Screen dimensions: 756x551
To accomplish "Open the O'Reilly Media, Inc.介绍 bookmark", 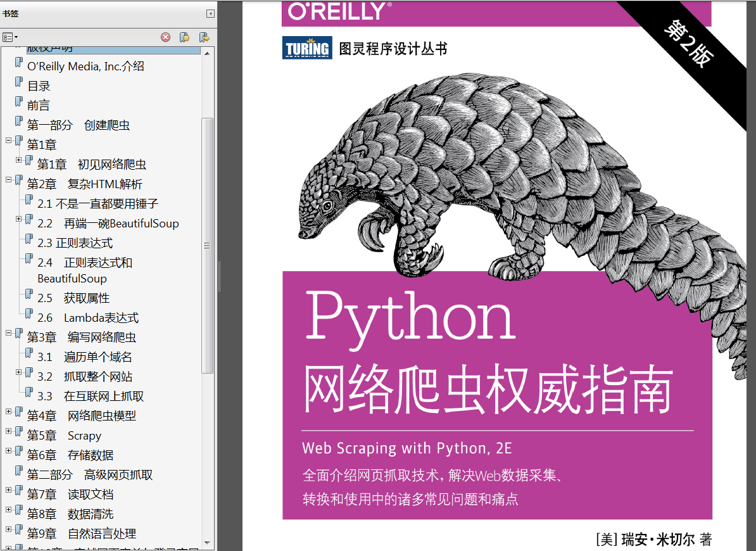I will tap(86, 66).
